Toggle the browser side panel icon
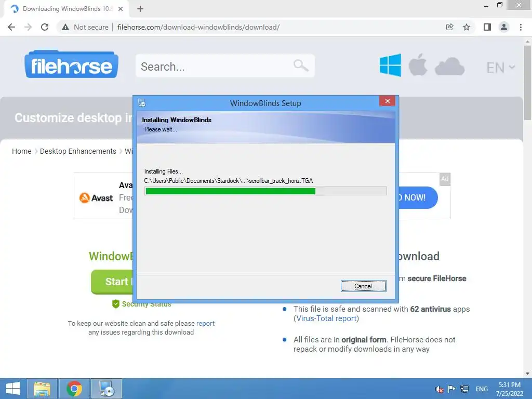Image resolution: width=532 pixels, height=399 pixels. point(487,27)
